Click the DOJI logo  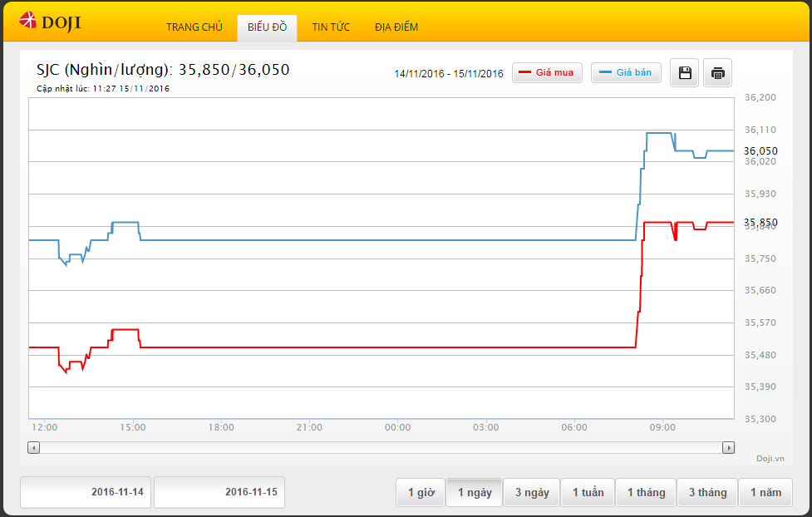click(x=50, y=22)
